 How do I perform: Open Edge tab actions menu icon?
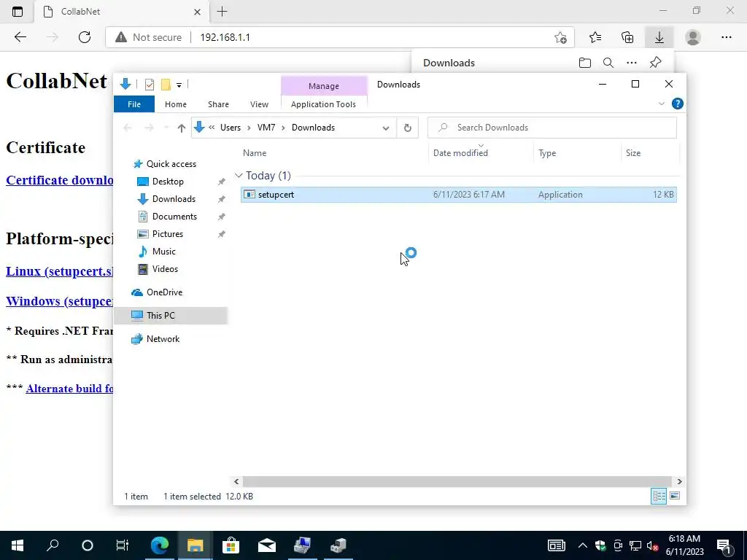(18, 12)
